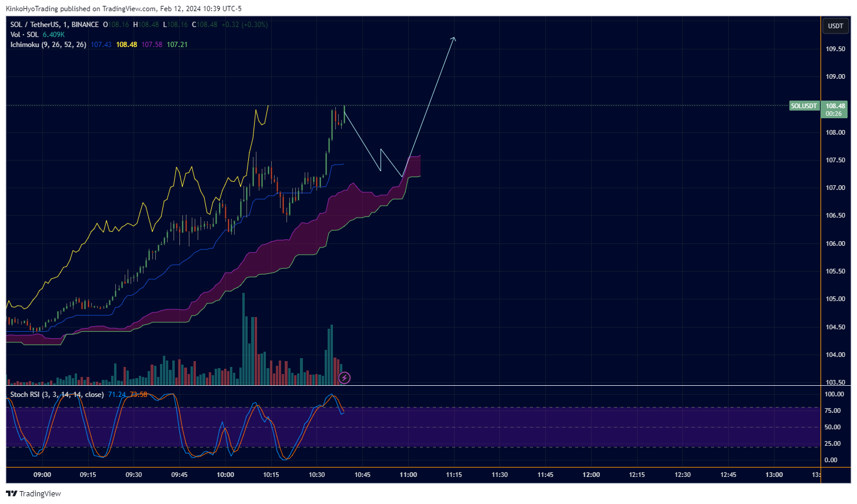Click the 109.50 price axis label
857x504 pixels.
coord(835,49)
